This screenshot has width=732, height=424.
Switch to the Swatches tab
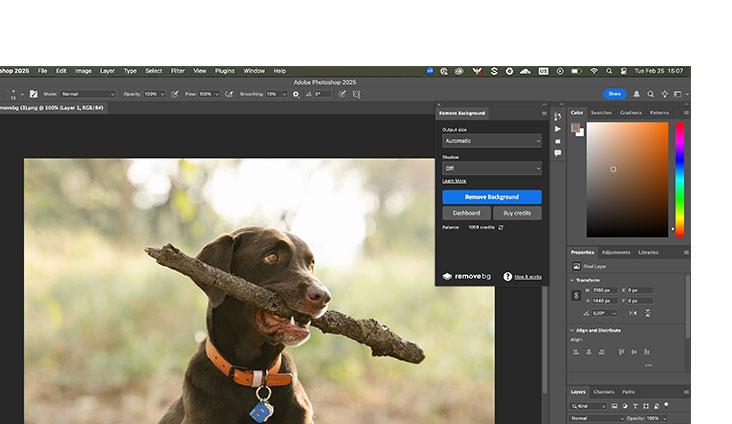[x=601, y=113]
